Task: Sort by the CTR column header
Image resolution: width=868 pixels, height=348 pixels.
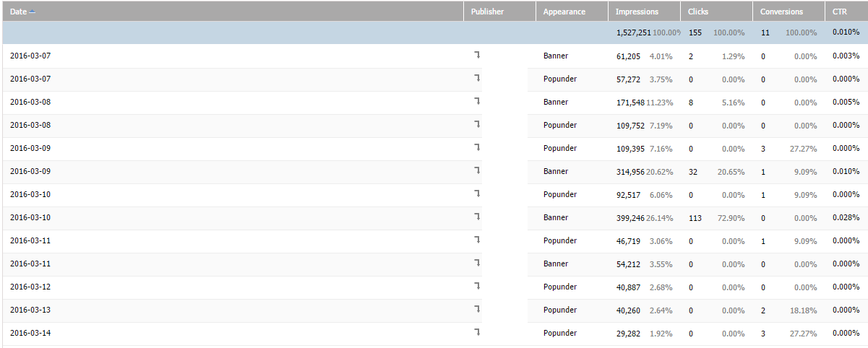Action: click(839, 12)
